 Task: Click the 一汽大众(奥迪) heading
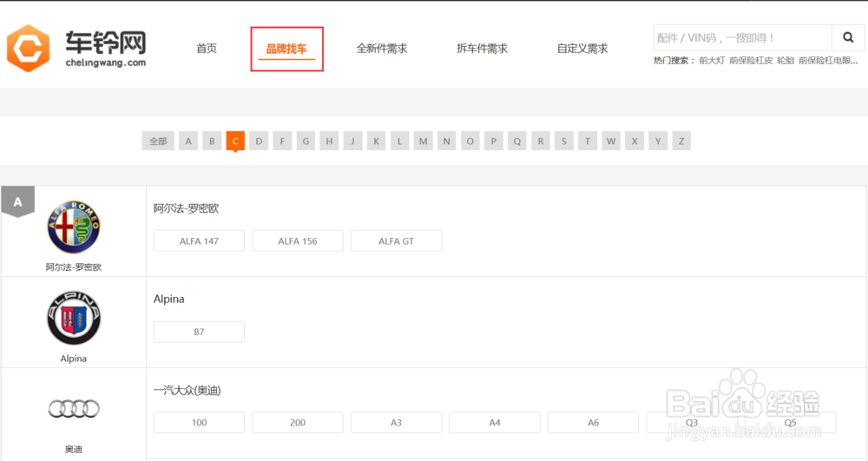tap(187, 390)
